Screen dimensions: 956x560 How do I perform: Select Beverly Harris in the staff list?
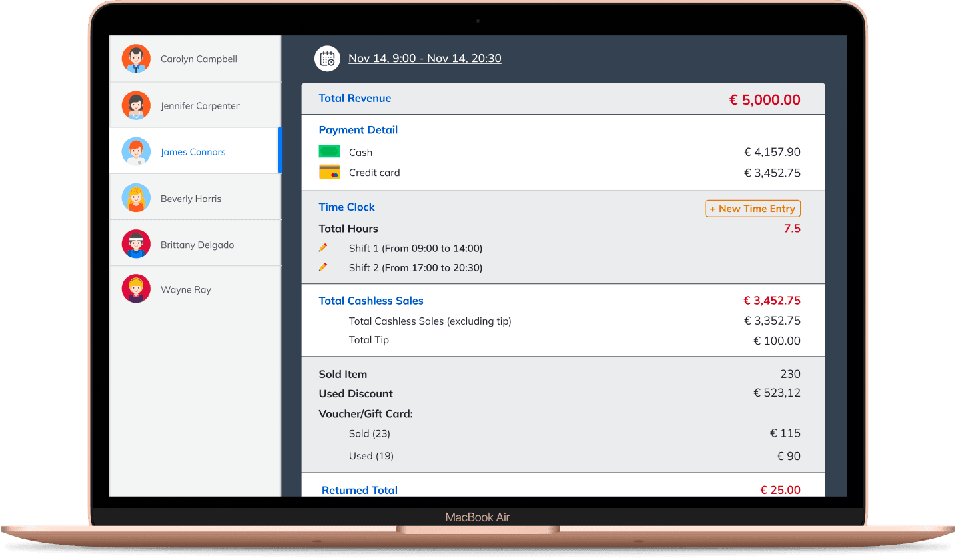pos(190,198)
